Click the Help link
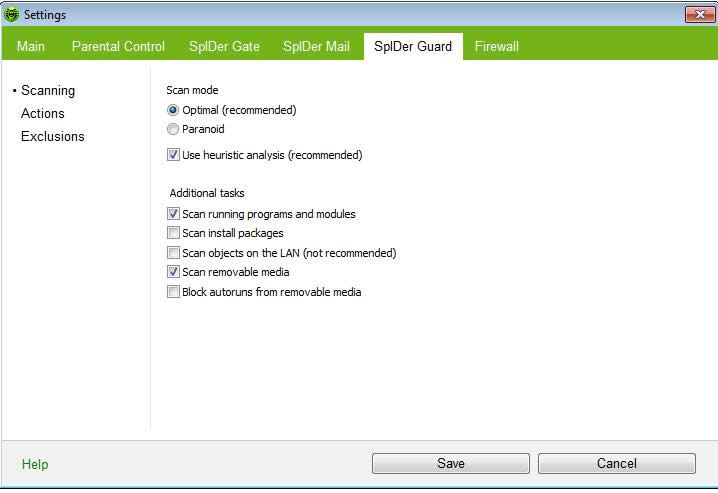The height and width of the screenshot is (493, 718). point(35,464)
